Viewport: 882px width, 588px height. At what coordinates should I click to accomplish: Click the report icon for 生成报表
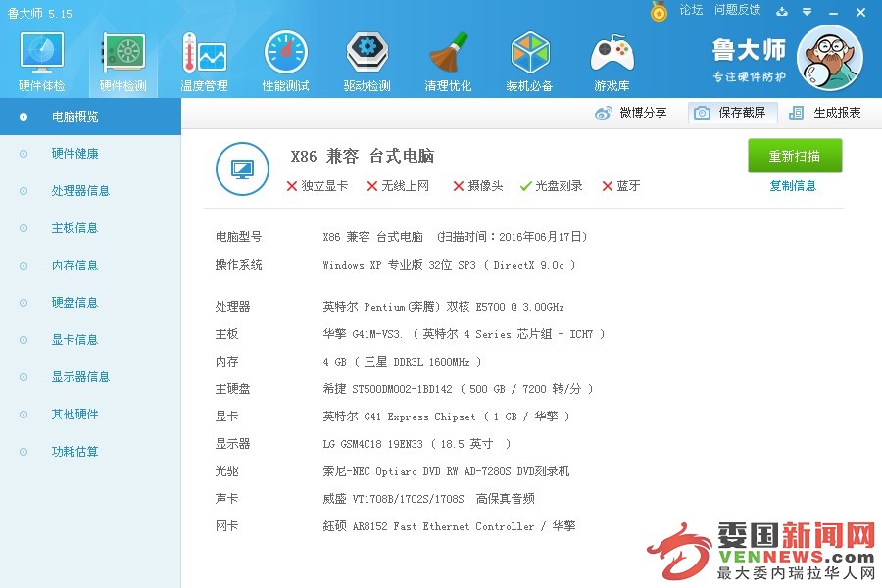(796, 113)
